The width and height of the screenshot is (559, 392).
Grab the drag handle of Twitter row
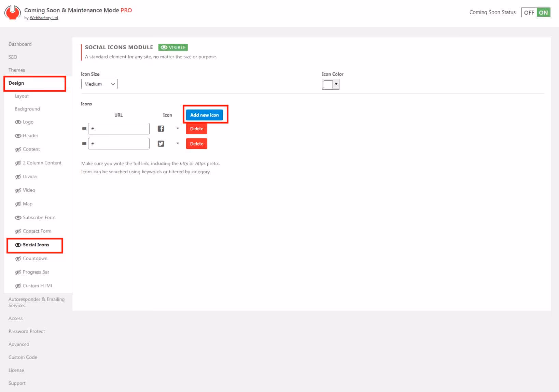pyautogui.click(x=84, y=144)
